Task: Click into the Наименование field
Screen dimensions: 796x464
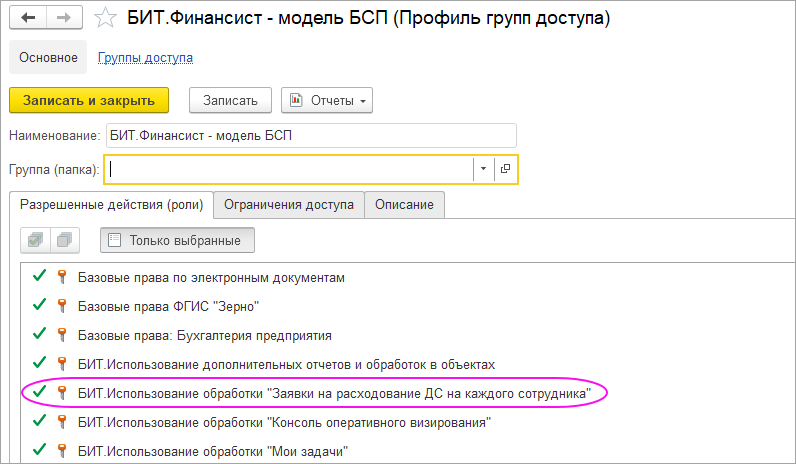Action: click(311, 136)
